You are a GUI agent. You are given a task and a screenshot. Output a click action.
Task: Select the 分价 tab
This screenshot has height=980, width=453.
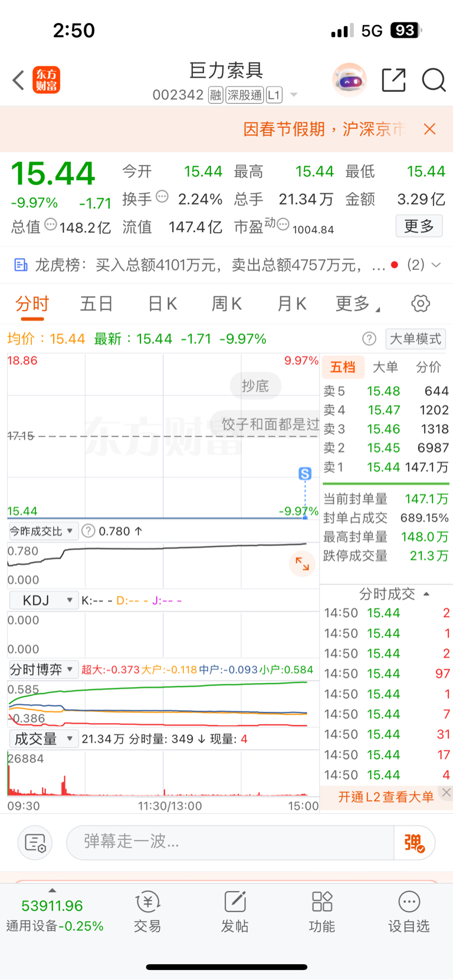pyautogui.click(x=429, y=367)
